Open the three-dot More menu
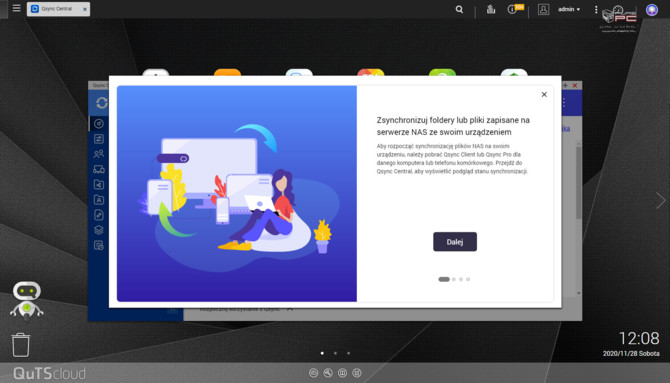Screen dimensions: 670x383 (596, 9)
